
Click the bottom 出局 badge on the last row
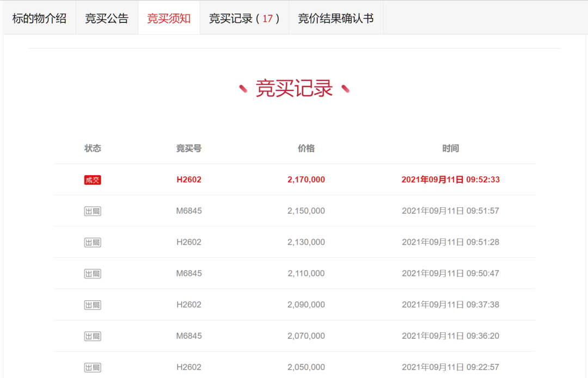tap(93, 367)
